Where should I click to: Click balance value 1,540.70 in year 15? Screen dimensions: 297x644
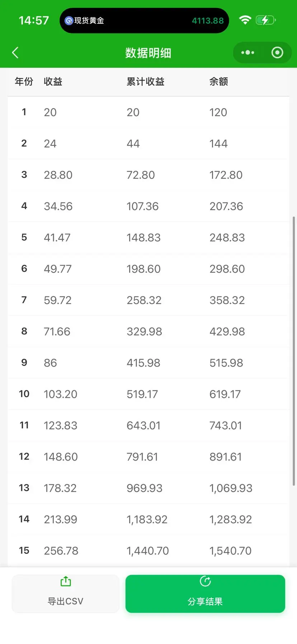[230, 551]
